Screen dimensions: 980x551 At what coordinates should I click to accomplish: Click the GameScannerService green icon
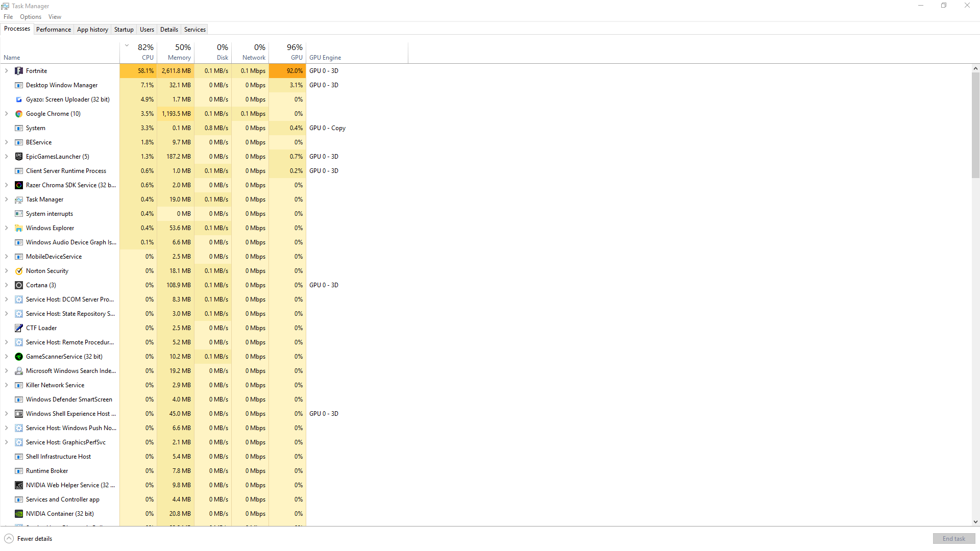19,357
